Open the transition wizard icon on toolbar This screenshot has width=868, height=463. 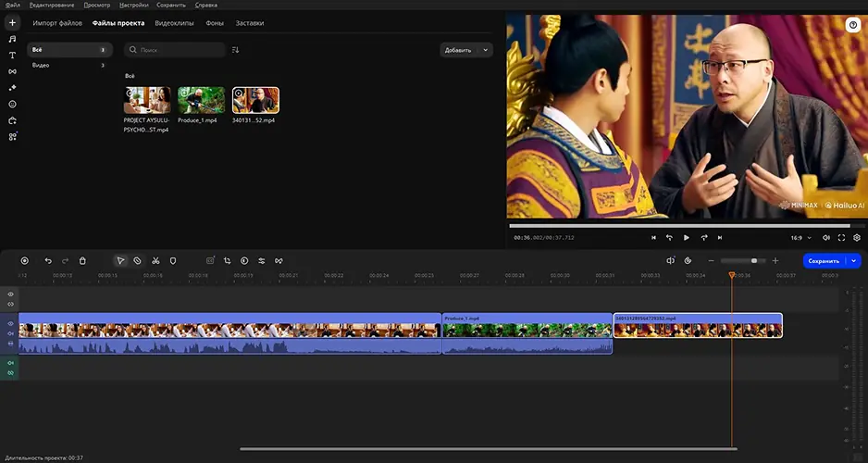pos(279,261)
